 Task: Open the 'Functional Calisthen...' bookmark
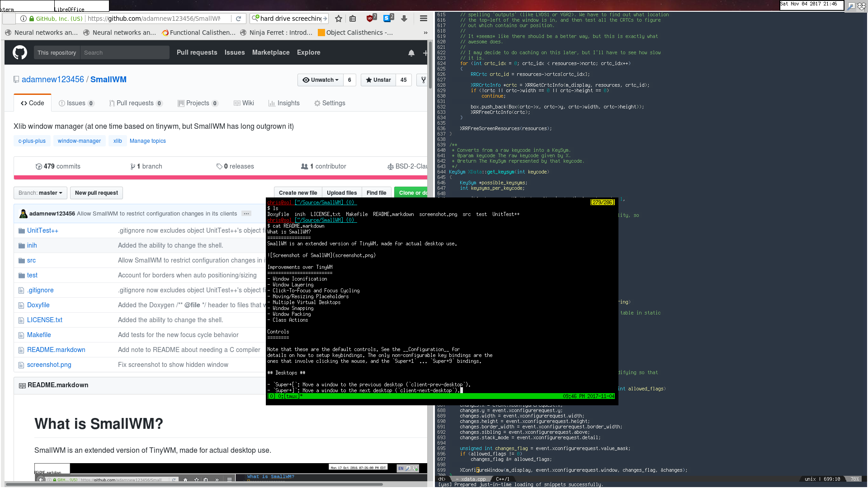[198, 33]
